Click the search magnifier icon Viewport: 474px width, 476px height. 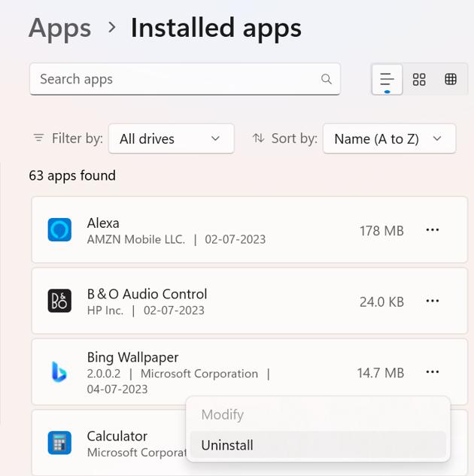[x=327, y=79]
